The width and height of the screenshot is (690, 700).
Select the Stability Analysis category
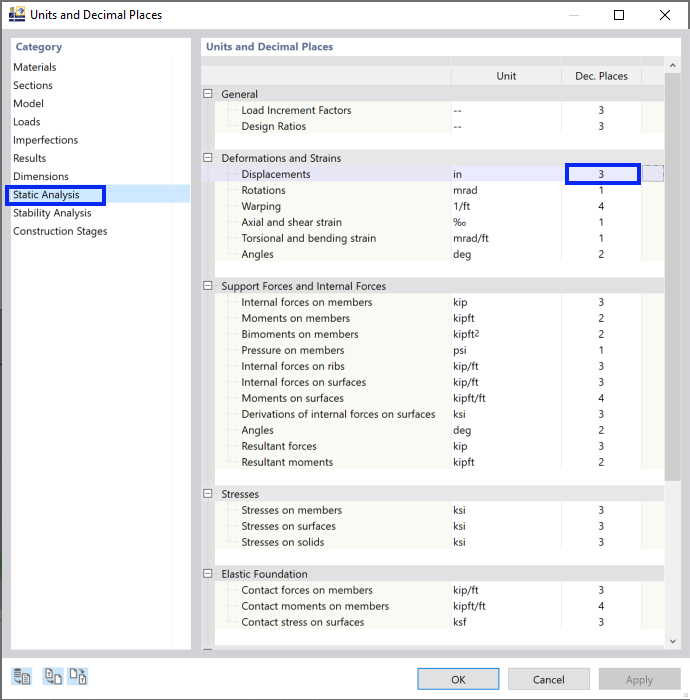click(52, 213)
